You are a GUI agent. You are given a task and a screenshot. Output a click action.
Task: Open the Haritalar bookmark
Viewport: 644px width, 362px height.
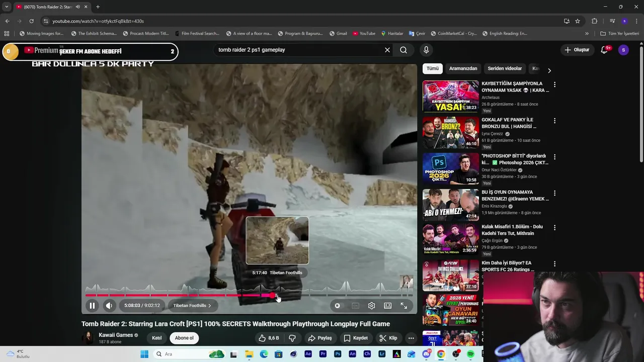point(392,34)
